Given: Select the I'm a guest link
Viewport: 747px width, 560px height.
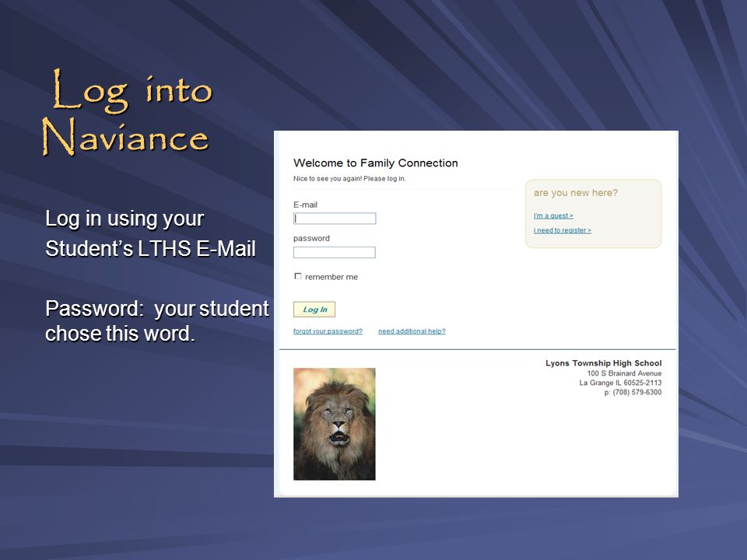Looking at the screenshot, I should click(553, 215).
